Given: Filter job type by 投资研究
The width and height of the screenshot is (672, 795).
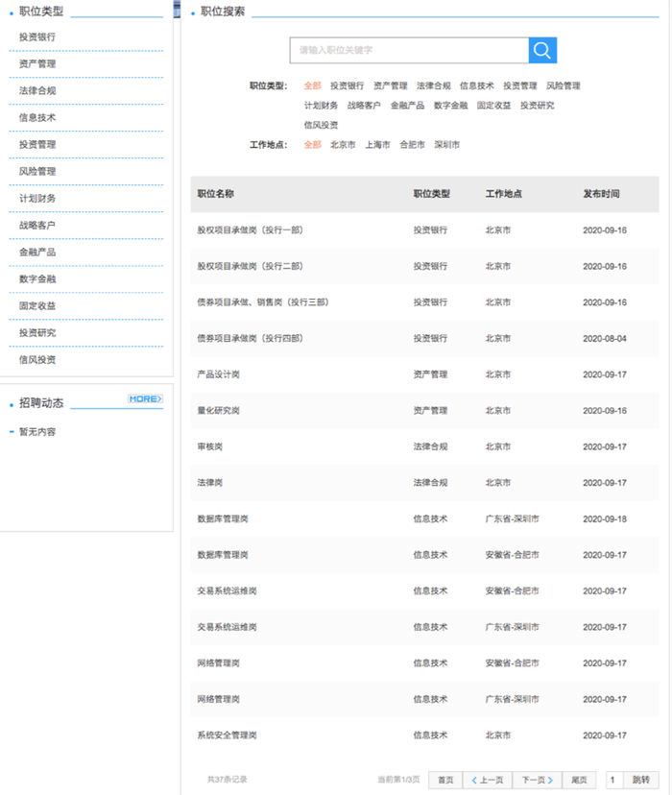Looking at the screenshot, I should tap(538, 106).
